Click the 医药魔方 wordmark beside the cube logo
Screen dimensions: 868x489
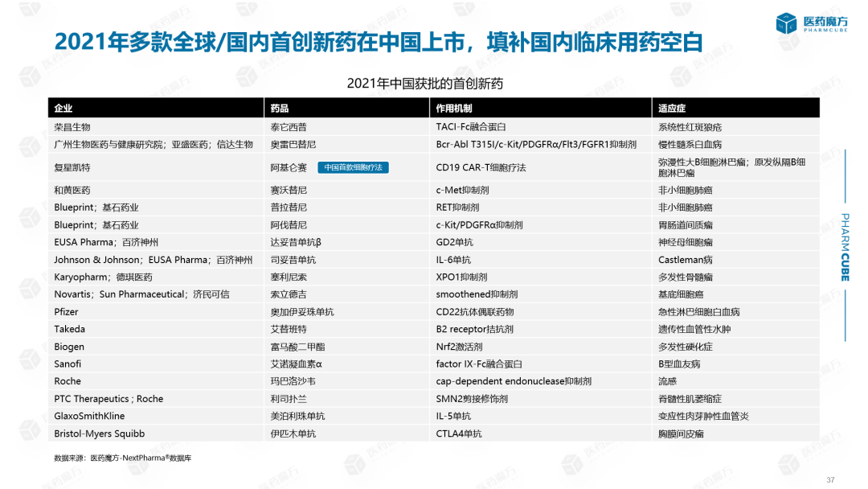point(825,21)
